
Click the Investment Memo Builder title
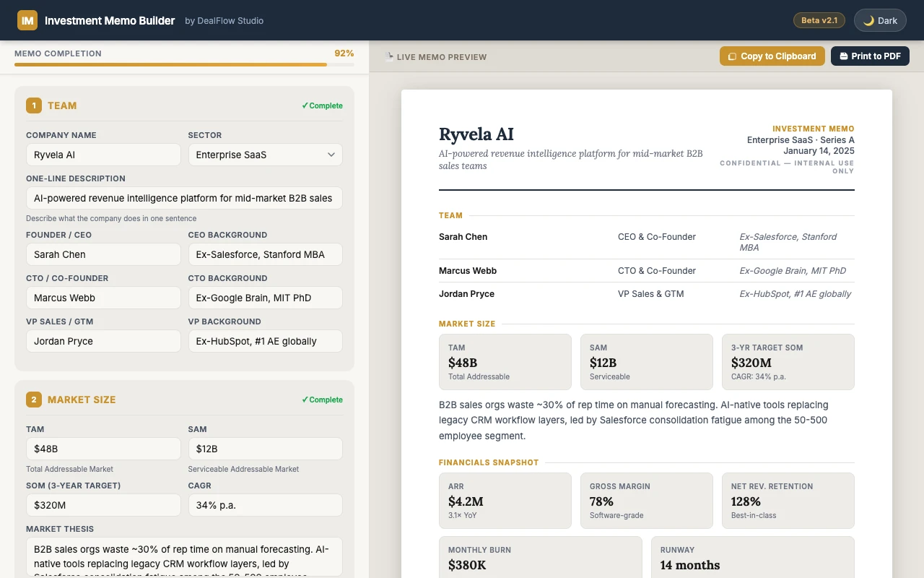pos(110,20)
